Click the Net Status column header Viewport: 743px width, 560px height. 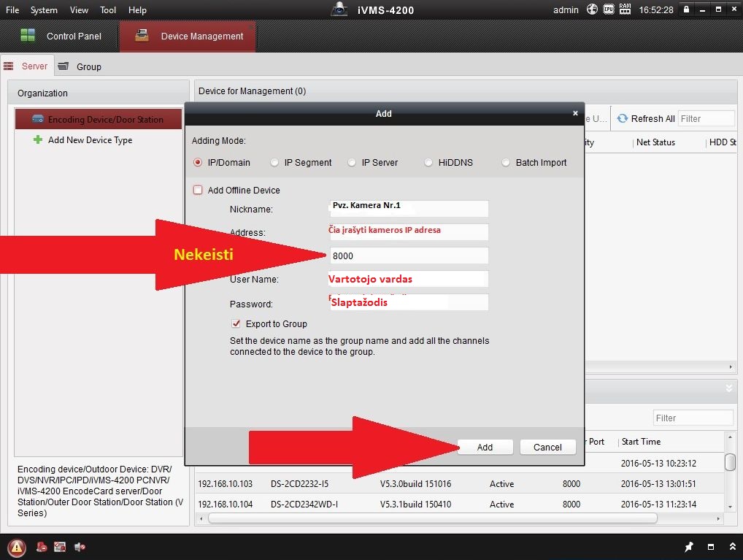[x=656, y=142]
